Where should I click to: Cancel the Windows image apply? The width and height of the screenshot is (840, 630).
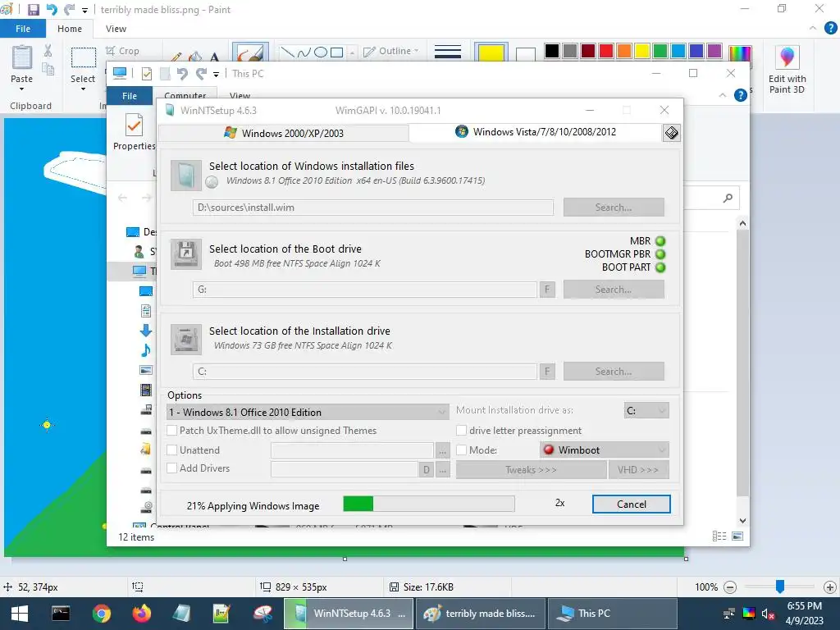[x=631, y=504]
